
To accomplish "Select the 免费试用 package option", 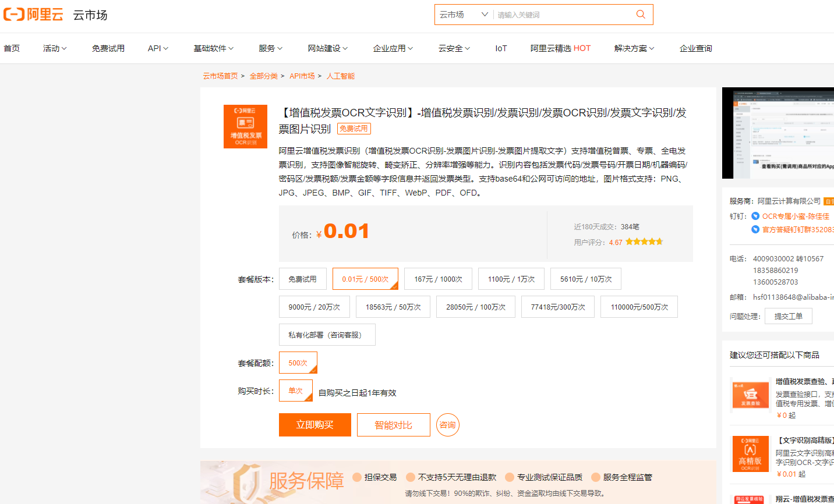I will point(302,279).
